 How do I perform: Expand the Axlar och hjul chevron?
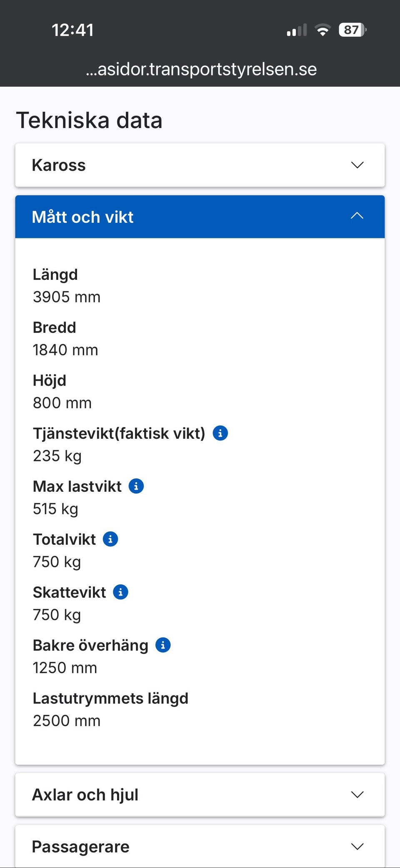pyautogui.click(x=357, y=795)
